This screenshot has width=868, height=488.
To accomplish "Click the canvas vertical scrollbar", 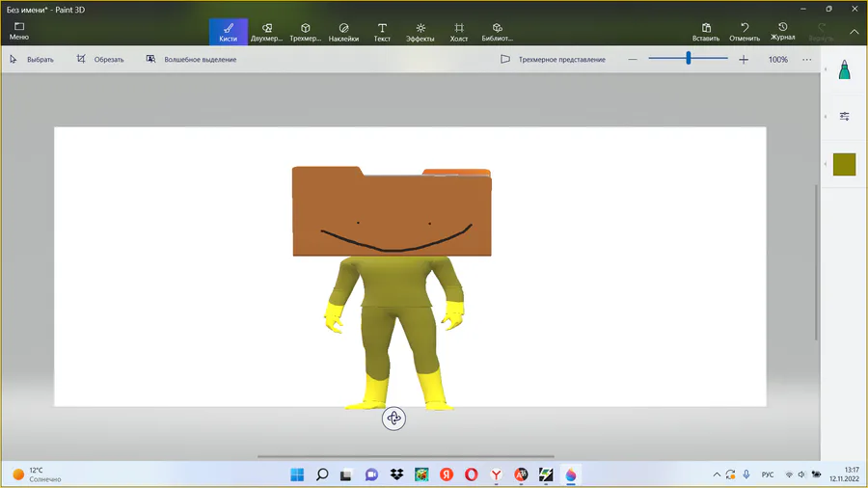I will (x=816, y=262).
